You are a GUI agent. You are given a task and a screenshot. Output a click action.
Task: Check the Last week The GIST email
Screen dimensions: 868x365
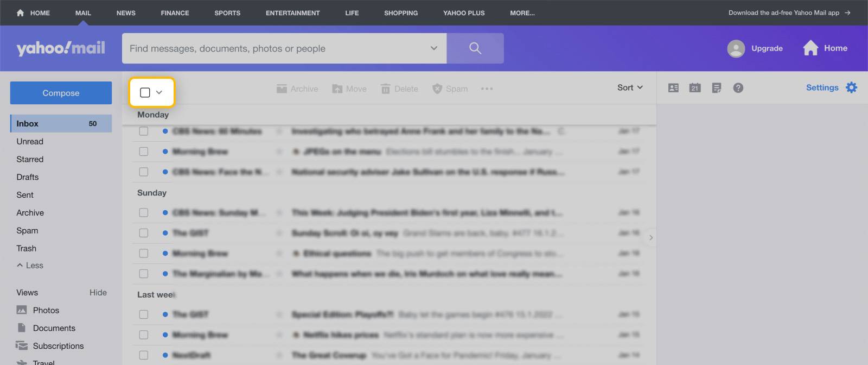click(144, 314)
